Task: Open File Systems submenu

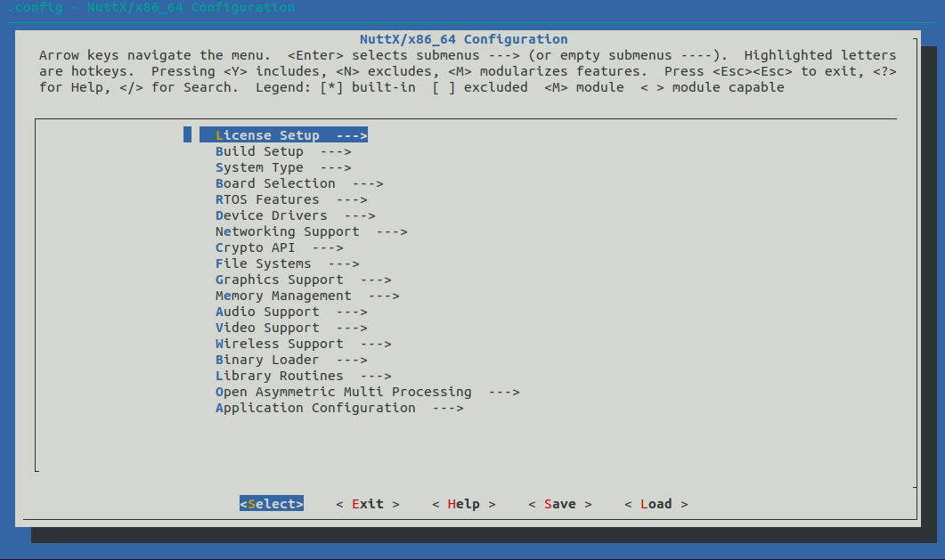Action: pyautogui.click(x=288, y=264)
